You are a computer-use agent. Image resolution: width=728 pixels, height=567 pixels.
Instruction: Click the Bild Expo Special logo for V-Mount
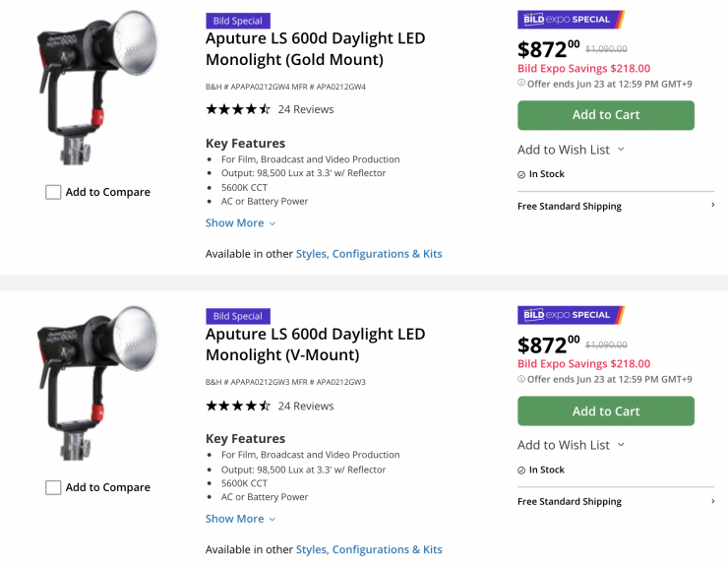click(571, 316)
